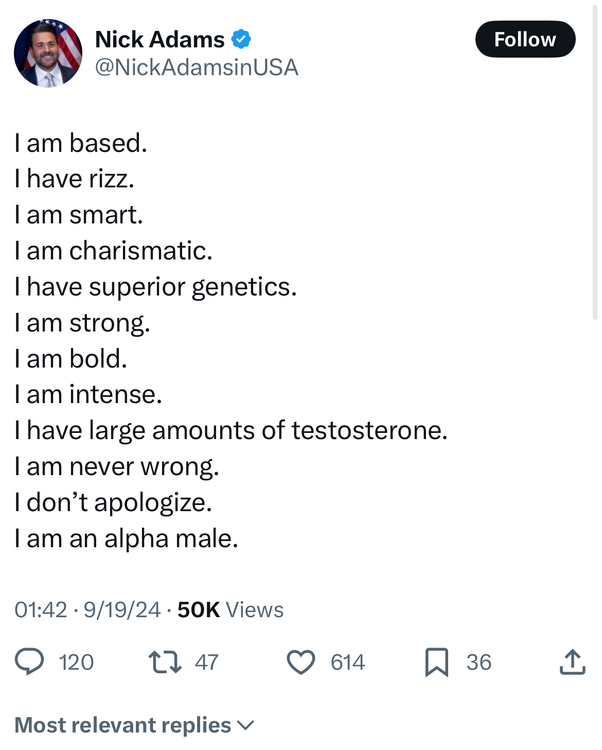Open the 50K Views analytics
This screenshot has width=602, height=750.
tap(230, 609)
